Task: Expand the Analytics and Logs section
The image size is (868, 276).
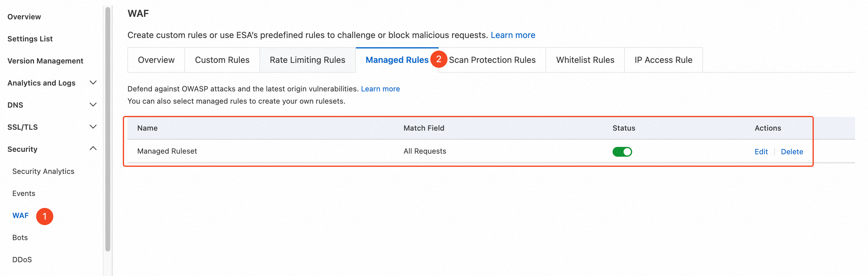Action: click(93, 83)
